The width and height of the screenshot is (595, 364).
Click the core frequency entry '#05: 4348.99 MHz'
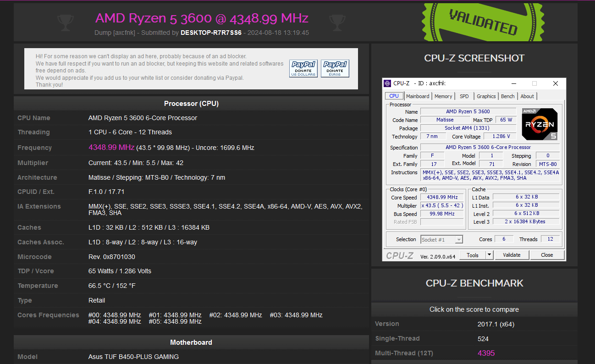coord(175,321)
